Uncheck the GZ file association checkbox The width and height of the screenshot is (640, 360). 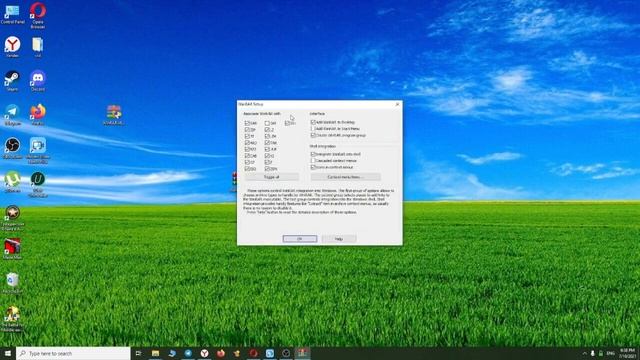tap(247, 162)
